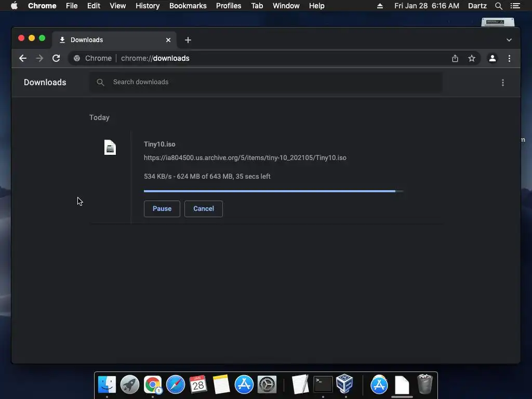Open the Profiles menu
This screenshot has height=399, width=532.
tap(229, 6)
